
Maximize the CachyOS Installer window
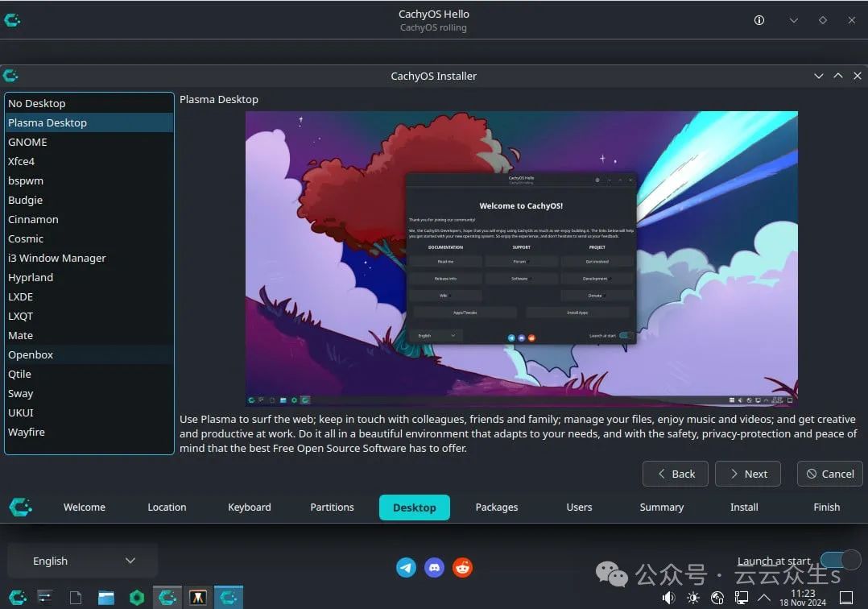[x=838, y=76]
